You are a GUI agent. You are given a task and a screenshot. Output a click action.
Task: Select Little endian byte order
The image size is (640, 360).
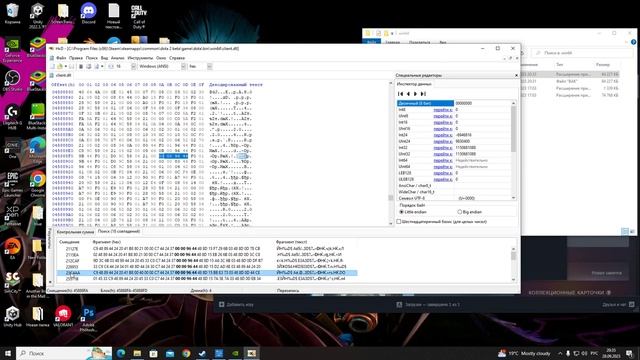tap(413, 212)
